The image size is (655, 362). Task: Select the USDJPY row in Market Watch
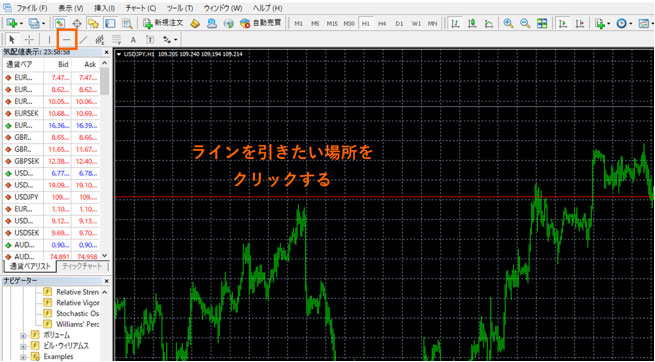51,197
